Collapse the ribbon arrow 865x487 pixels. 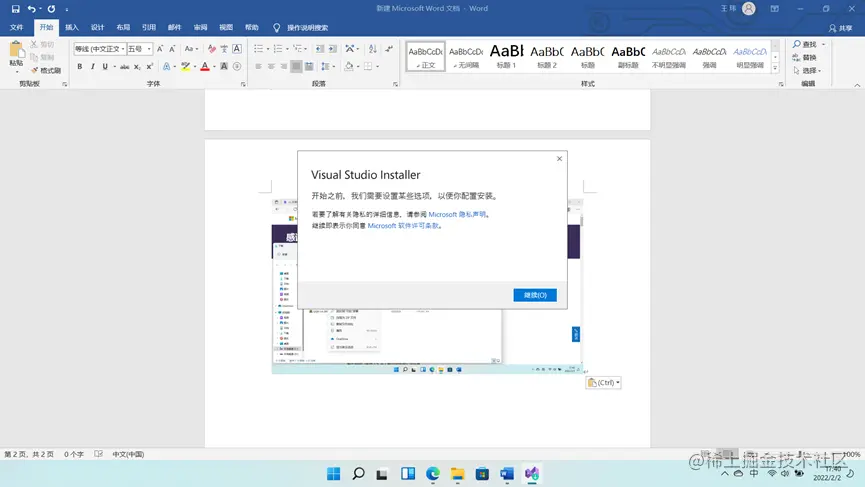click(857, 85)
